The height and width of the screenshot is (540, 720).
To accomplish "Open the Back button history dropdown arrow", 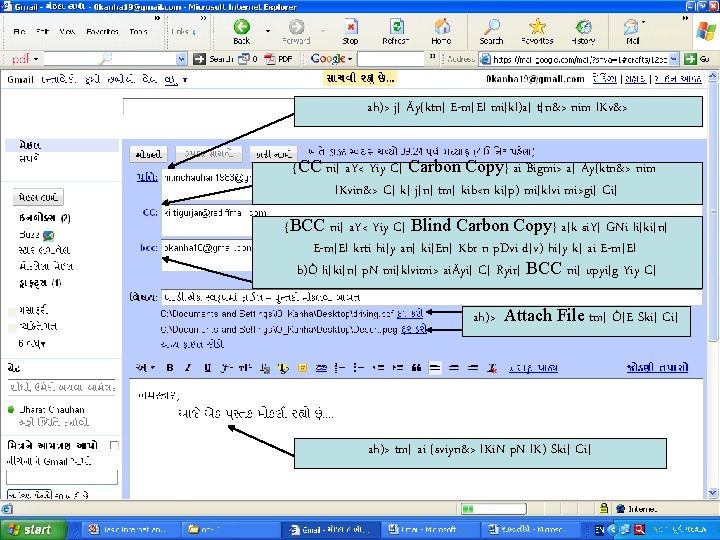I will [x=268, y=31].
